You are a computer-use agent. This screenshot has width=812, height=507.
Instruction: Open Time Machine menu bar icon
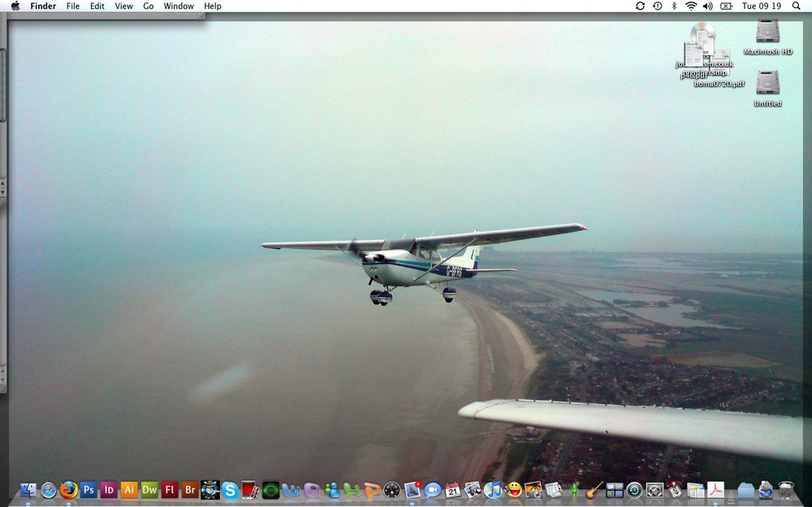(x=657, y=6)
